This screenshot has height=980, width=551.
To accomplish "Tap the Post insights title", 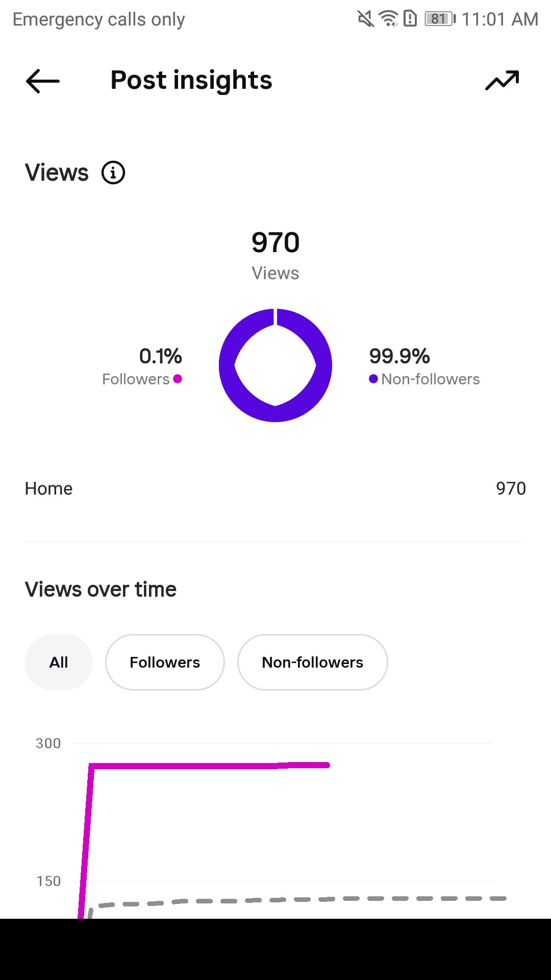I will click(191, 80).
